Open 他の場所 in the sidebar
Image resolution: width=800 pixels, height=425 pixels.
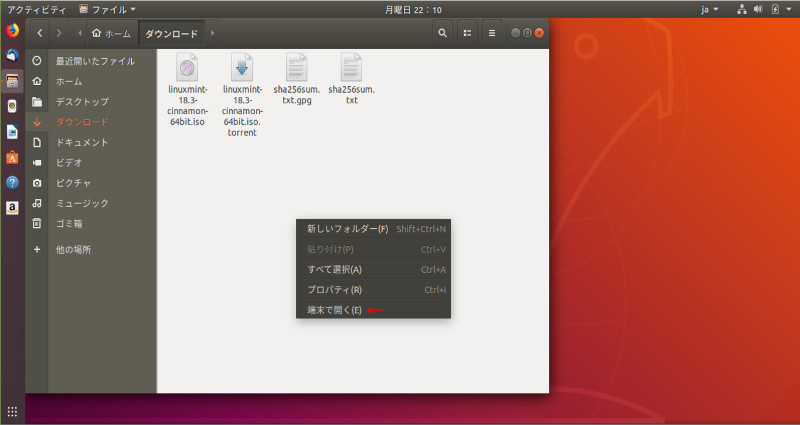(91, 249)
